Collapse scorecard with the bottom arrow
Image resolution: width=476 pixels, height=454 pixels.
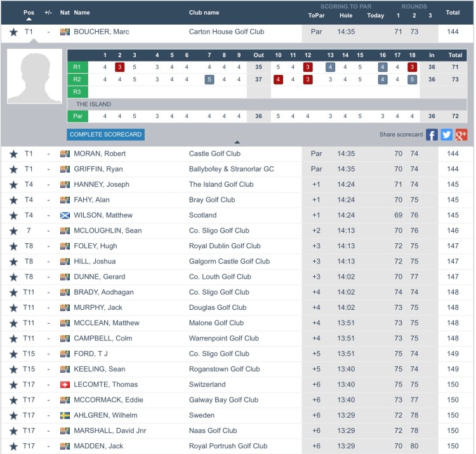[x=237, y=142]
